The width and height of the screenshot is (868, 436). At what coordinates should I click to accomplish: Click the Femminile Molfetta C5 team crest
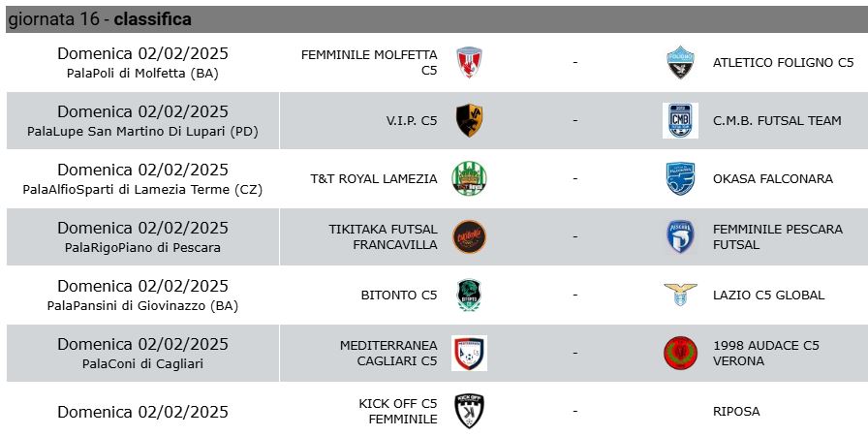point(469,62)
